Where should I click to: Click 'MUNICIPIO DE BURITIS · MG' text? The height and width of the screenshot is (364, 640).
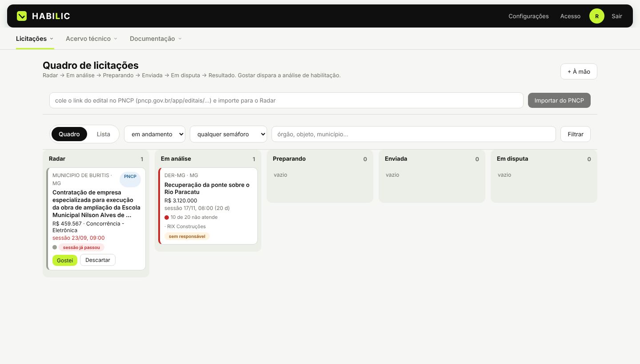[x=82, y=179]
